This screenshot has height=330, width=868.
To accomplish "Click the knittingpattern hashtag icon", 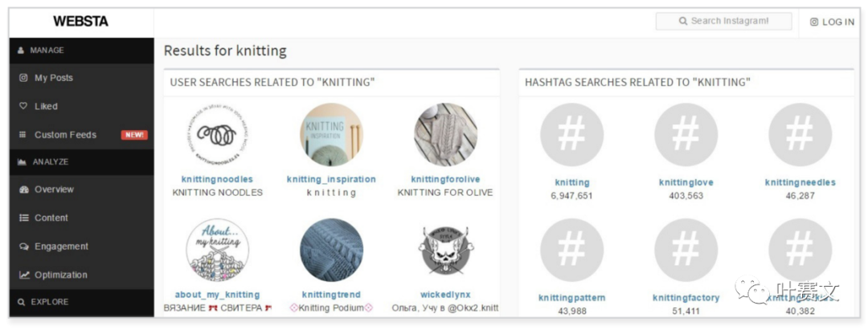I will (x=571, y=250).
